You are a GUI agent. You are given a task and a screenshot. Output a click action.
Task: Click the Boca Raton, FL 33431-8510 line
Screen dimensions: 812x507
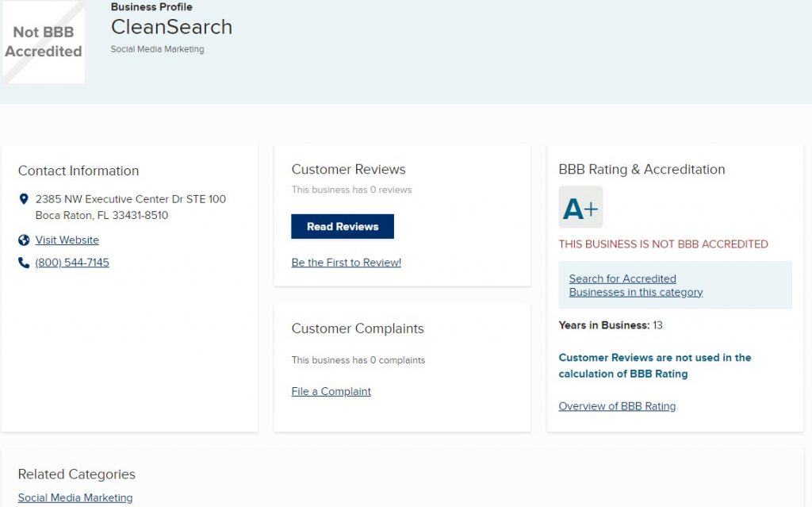[101, 215]
